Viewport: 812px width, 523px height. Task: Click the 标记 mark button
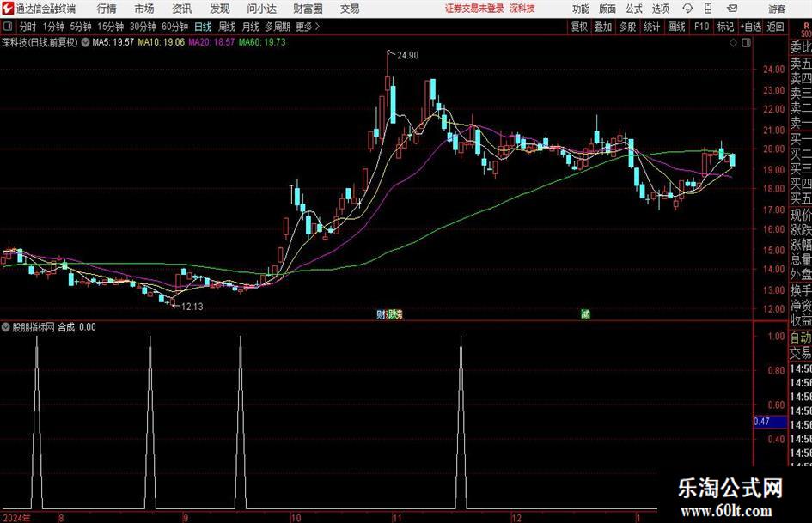click(725, 27)
